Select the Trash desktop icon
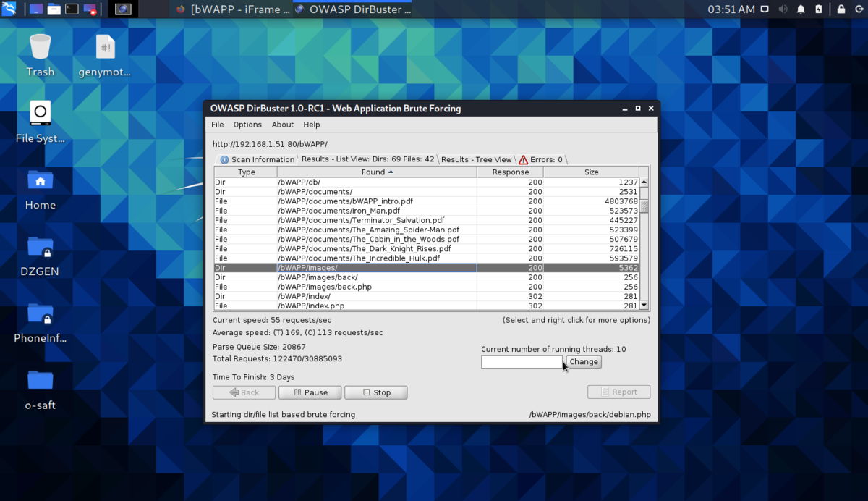 click(x=41, y=55)
